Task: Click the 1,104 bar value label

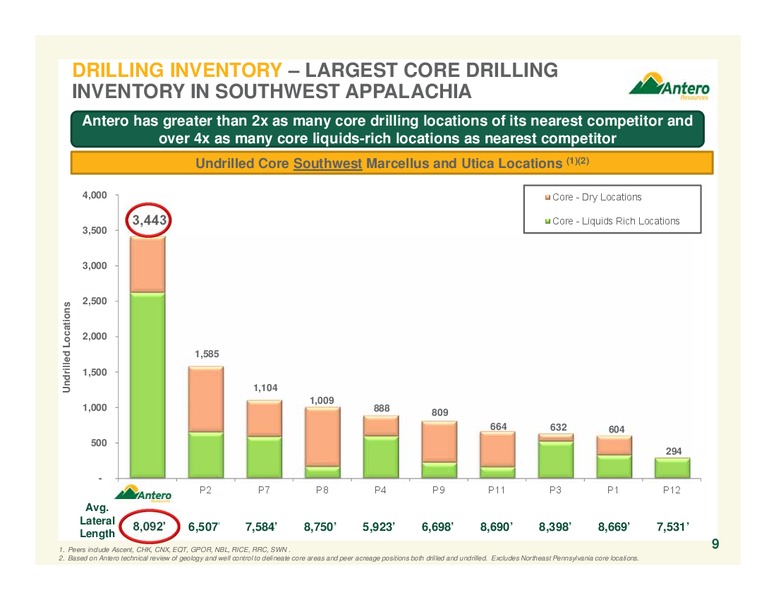Action: (265, 388)
